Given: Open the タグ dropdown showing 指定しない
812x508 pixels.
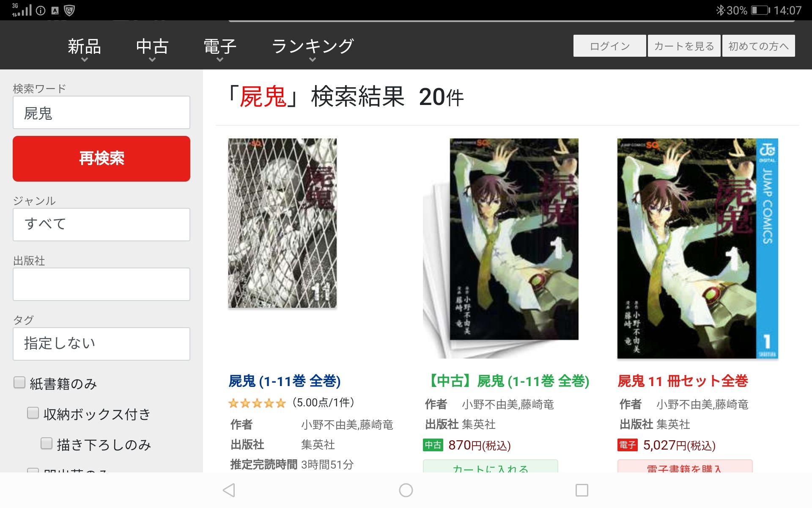Looking at the screenshot, I should (x=101, y=344).
